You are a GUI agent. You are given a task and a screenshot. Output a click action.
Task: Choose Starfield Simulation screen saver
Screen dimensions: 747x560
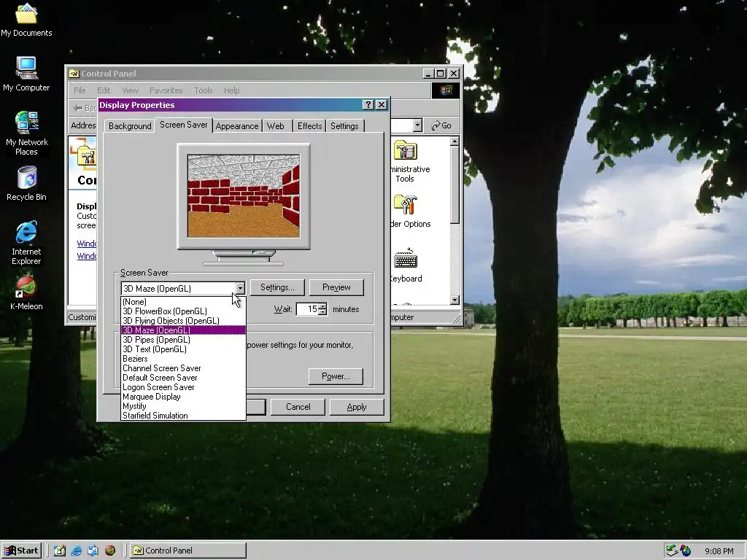(x=183, y=416)
